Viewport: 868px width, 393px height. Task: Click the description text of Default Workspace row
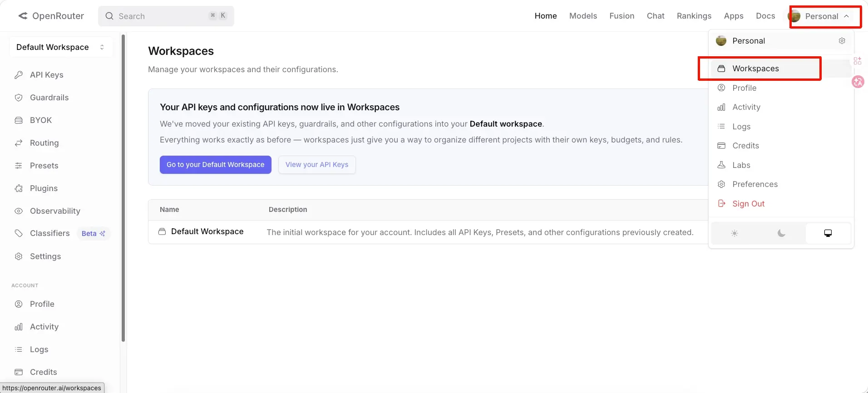pos(480,232)
